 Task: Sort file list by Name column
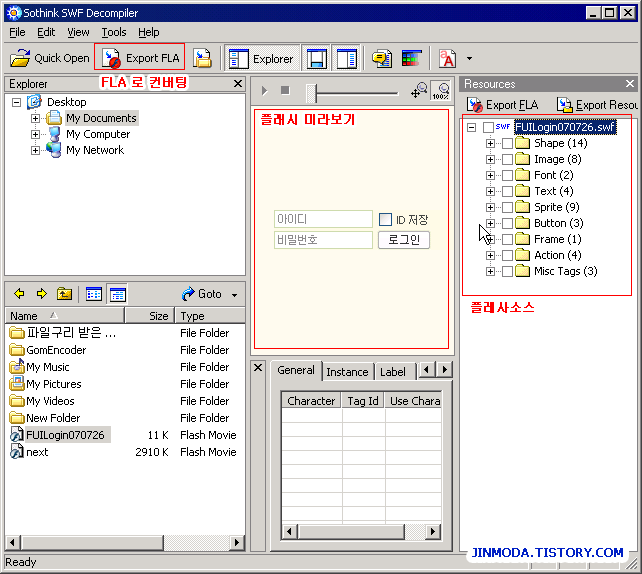tap(65, 316)
